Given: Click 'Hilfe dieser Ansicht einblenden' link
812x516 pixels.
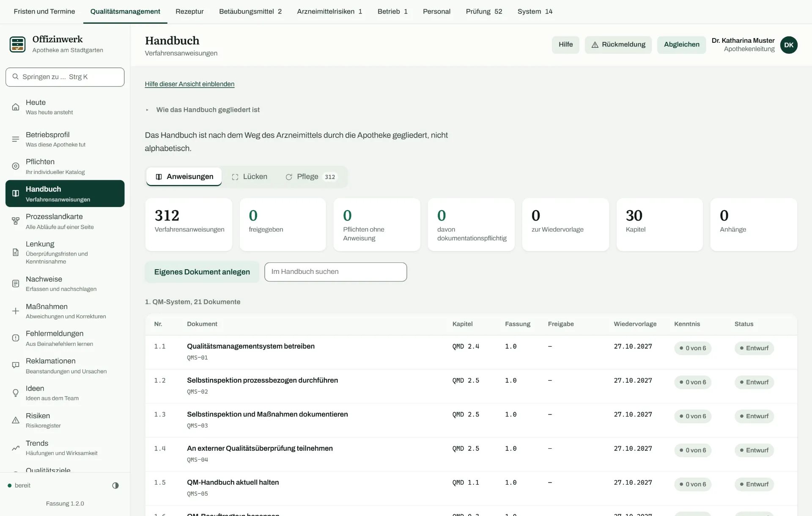Looking at the screenshot, I should [189, 84].
